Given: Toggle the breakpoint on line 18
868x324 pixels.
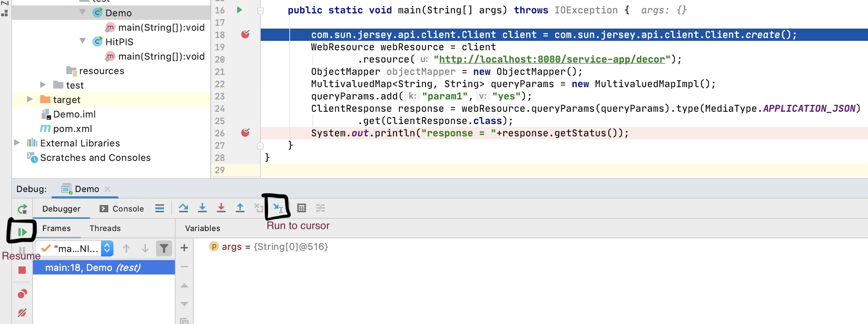Looking at the screenshot, I should pyautogui.click(x=245, y=34).
